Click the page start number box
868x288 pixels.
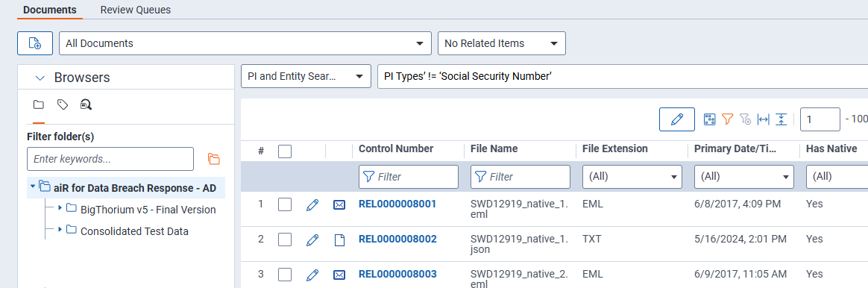click(820, 119)
